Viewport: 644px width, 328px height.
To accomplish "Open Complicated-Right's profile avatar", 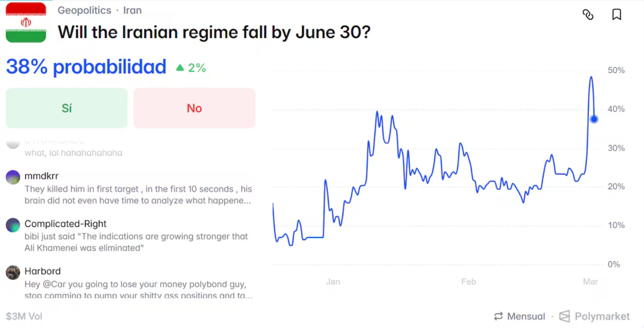I will tap(13, 225).
